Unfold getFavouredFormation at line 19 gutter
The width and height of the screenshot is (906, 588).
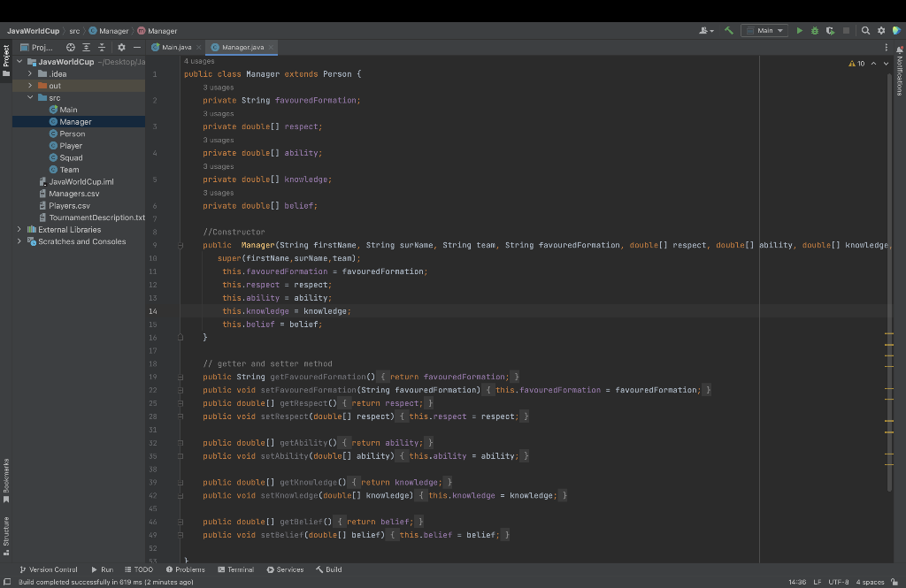[180, 378]
